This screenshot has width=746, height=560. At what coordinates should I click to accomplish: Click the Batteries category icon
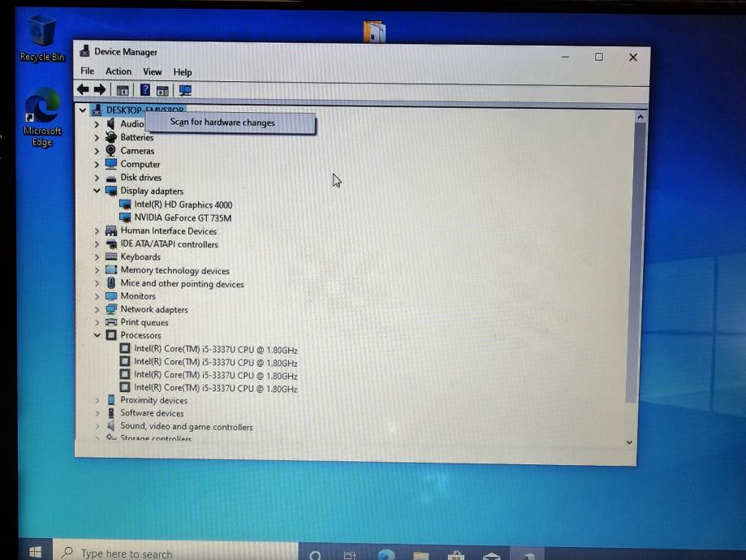tap(111, 137)
